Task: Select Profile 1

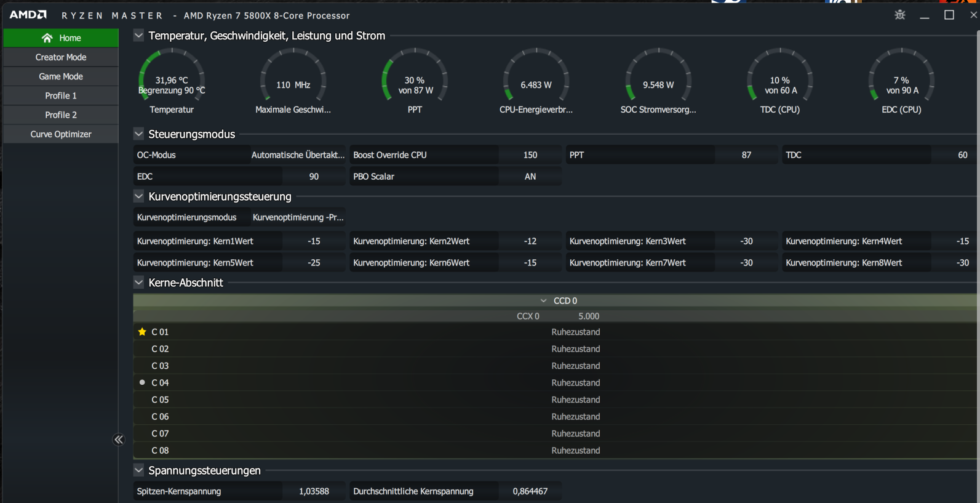Action: click(61, 95)
